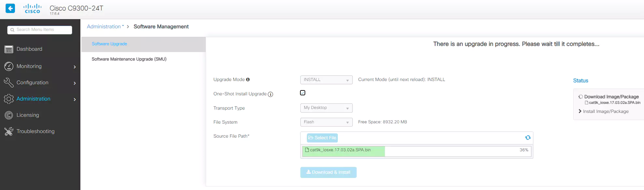The height and width of the screenshot is (190, 644).
Task: Open Troubleshooting tools icon
Action: point(9,131)
